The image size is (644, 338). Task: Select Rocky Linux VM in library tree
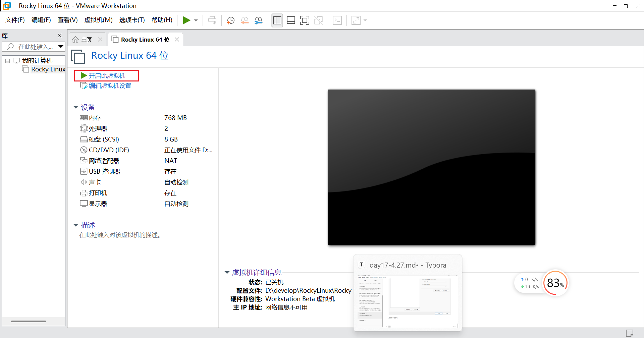[x=48, y=69]
